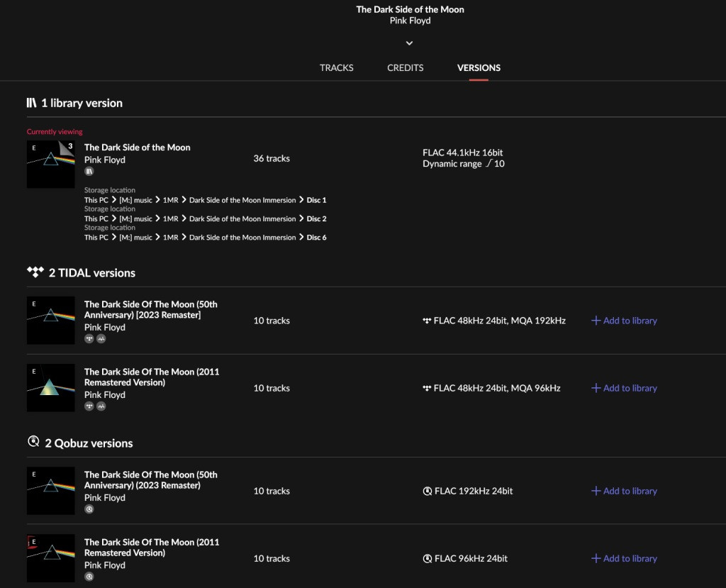
Task: Open the Qobuz 50th Anniversary album title
Action: coord(150,480)
